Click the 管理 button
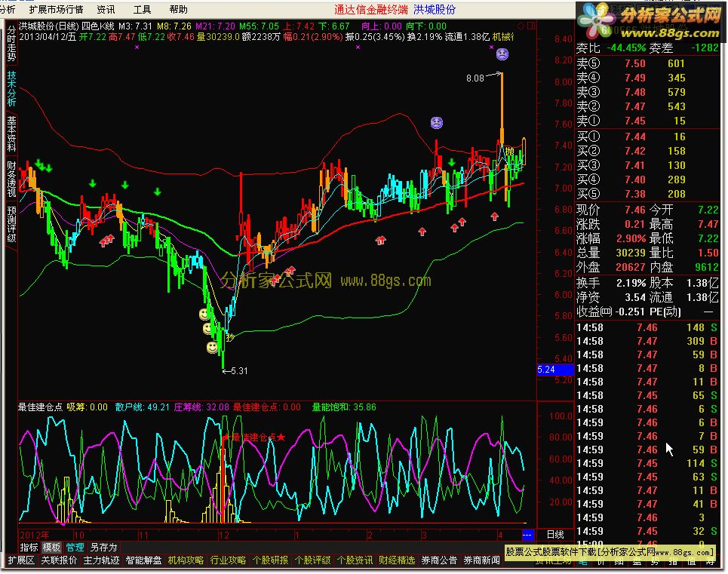 pyautogui.click(x=75, y=548)
